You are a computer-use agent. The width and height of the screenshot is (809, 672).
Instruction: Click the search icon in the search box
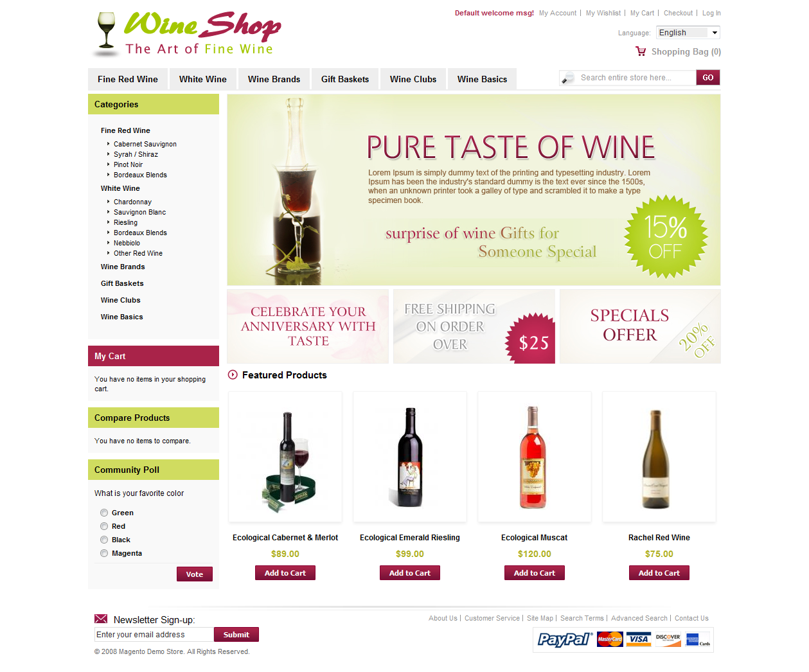pos(568,78)
